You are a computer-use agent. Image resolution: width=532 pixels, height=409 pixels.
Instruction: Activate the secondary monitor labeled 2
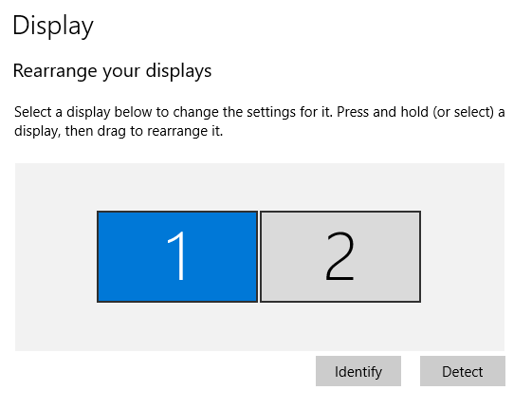tap(340, 256)
